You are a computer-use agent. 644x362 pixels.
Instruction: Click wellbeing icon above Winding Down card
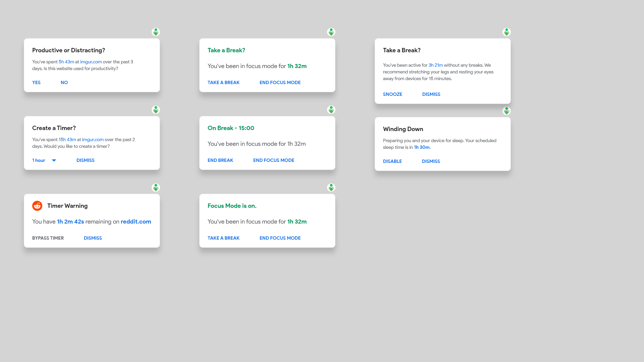tap(506, 111)
